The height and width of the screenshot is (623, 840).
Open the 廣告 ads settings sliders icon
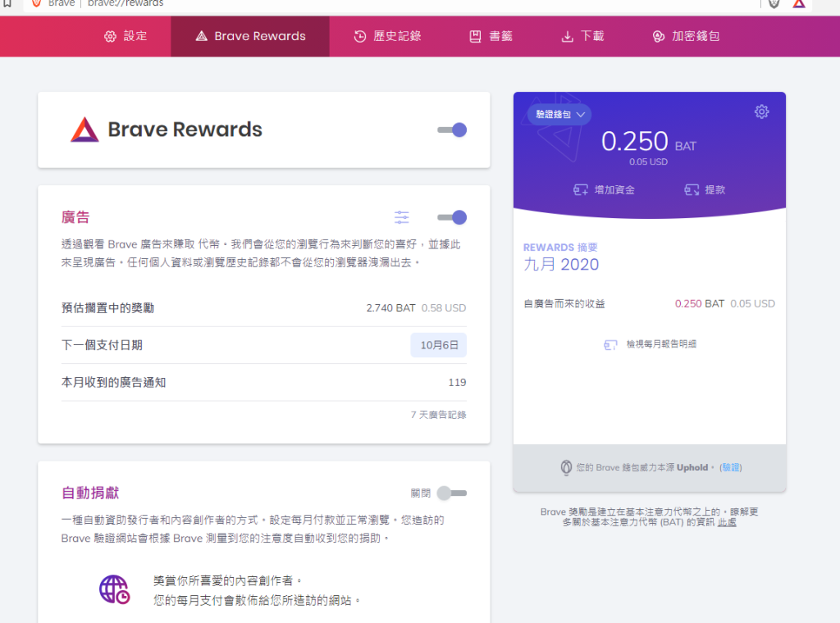(402, 217)
